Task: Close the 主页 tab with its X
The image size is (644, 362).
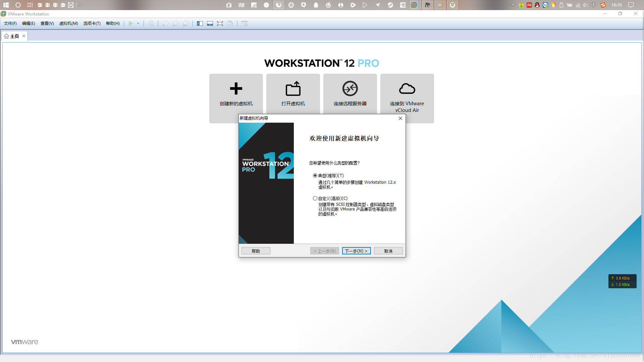Action: point(24,36)
